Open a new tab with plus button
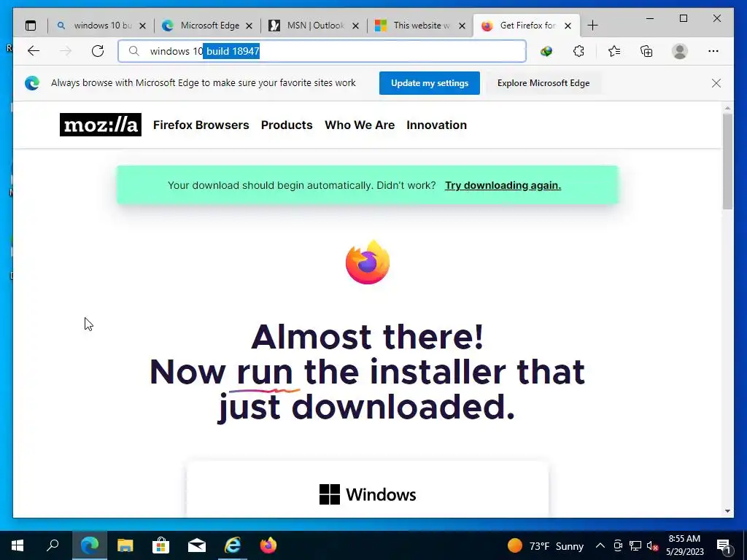The width and height of the screenshot is (747, 560). pyautogui.click(x=592, y=26)
